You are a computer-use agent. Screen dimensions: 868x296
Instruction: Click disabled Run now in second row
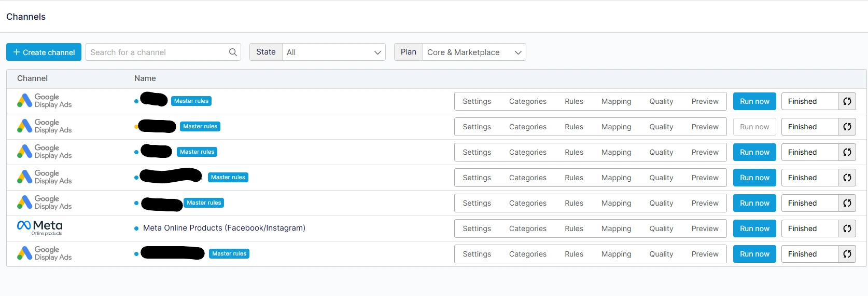coord(754,127)
